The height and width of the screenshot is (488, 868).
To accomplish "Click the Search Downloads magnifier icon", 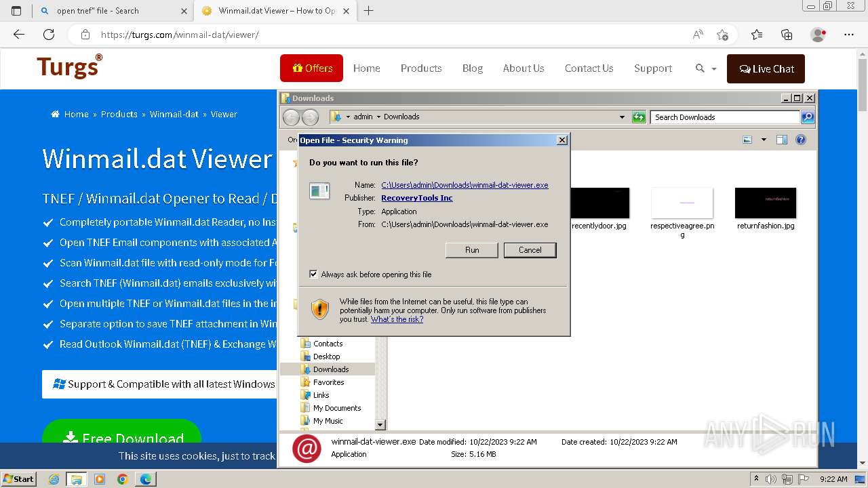I will pyautogui.click(x=807, y=117).
